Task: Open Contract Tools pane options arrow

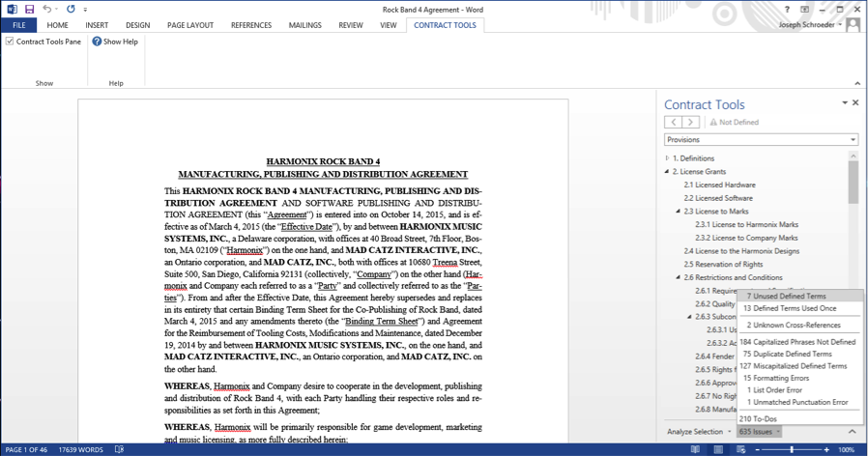Action: [845, 102]
